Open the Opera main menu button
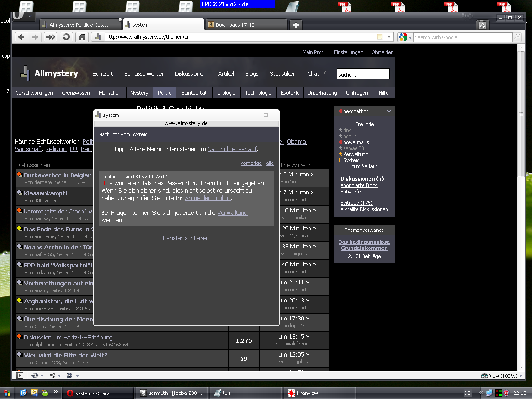This screenshot has width=532, height=399. click(x=24, y=16)
